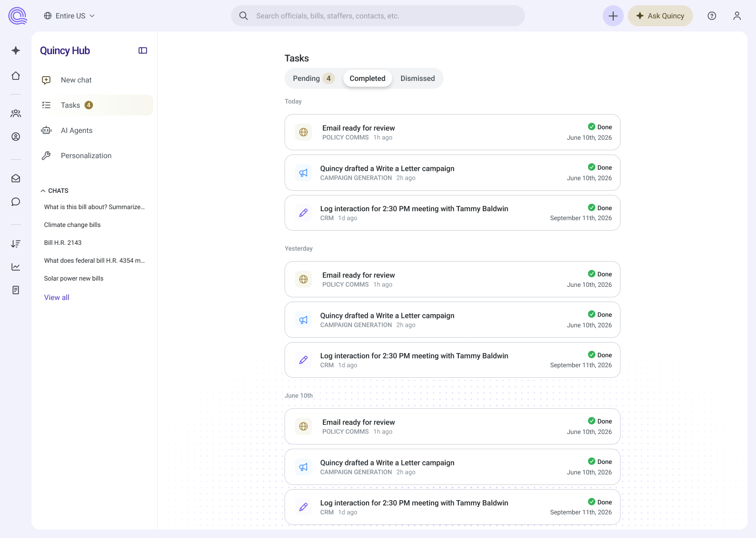Click the magnifier search icon

pos(244,16)
